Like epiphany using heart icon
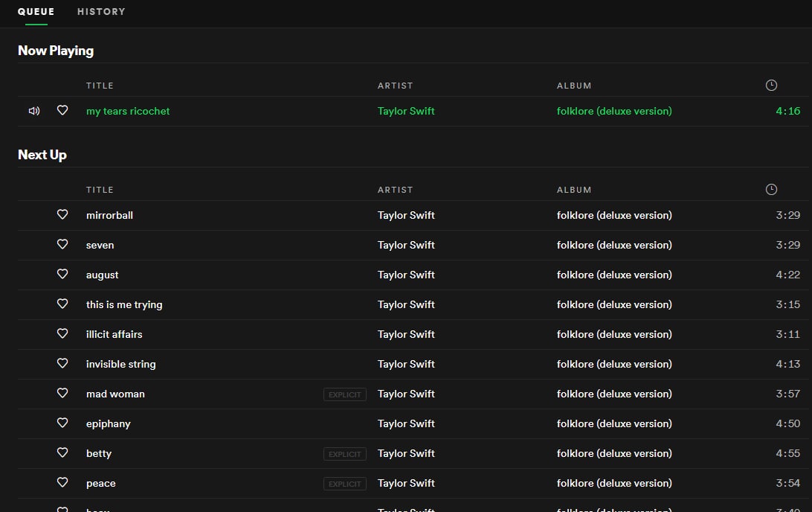This screenshot has width=812, height=512. 62,423
